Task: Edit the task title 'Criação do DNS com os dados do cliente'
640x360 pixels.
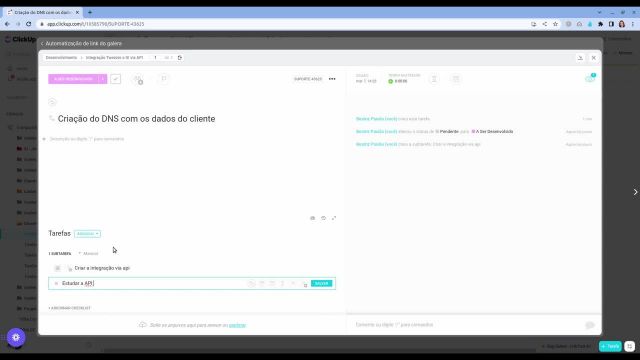Action: tap(136, 119)
